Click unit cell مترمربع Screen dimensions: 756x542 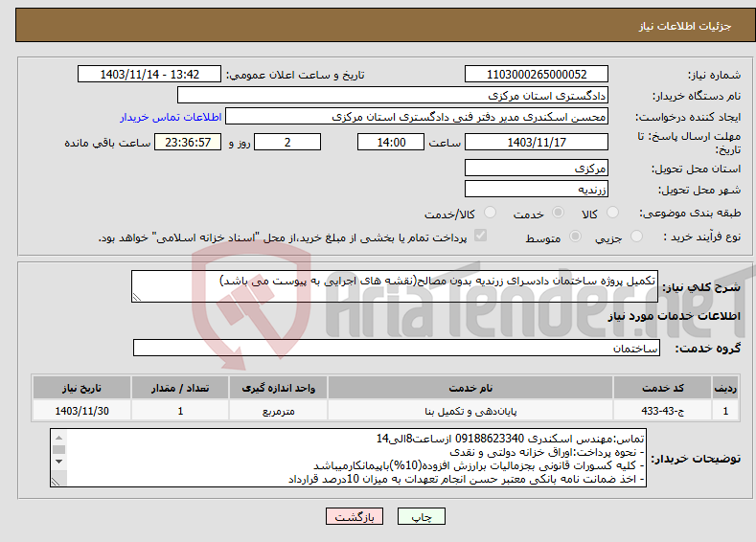pos(278,411)
